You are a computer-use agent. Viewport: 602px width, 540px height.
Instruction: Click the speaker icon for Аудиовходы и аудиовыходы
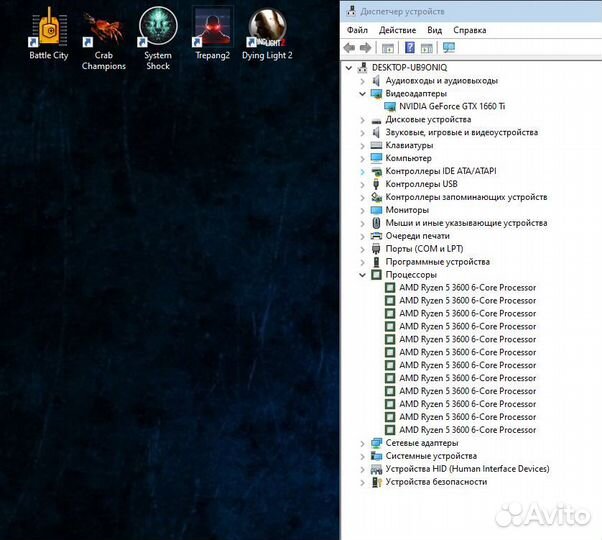pos(376,81)
